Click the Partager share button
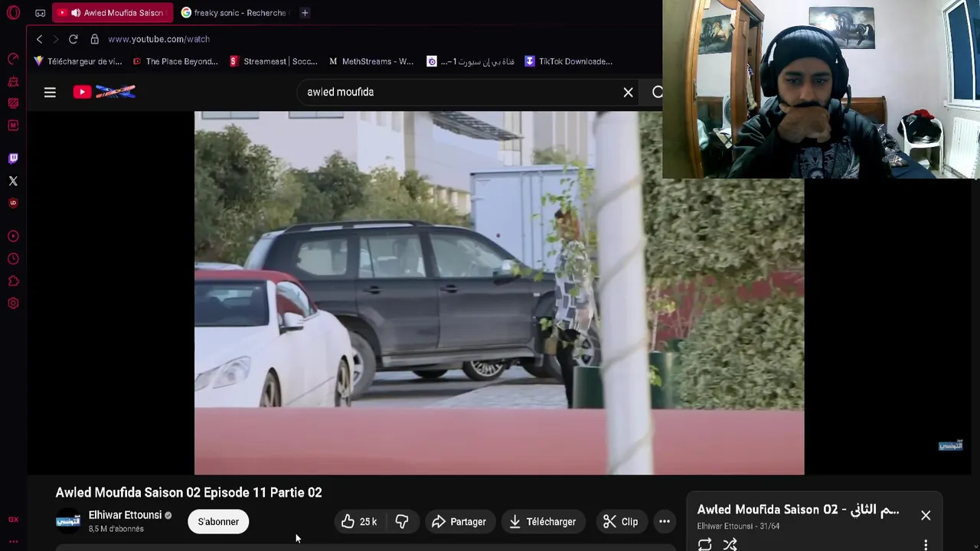 [x=459, y=521]
